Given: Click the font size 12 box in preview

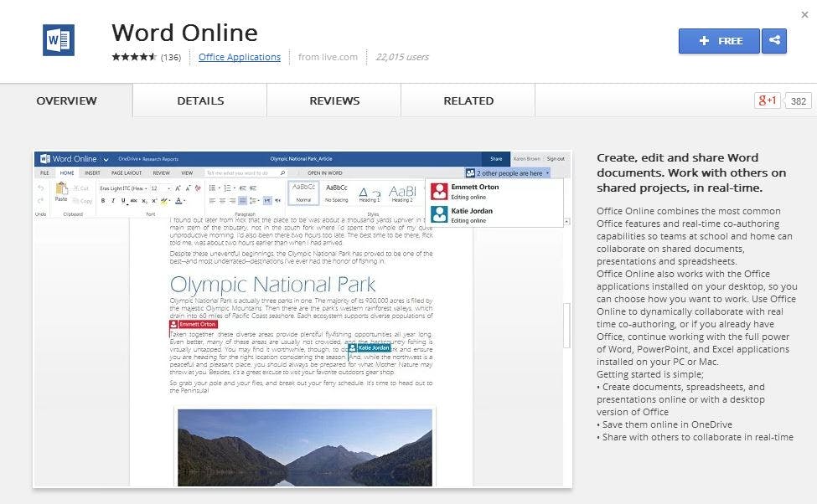Looking at the screenshot, I should (x=160, y=188).
